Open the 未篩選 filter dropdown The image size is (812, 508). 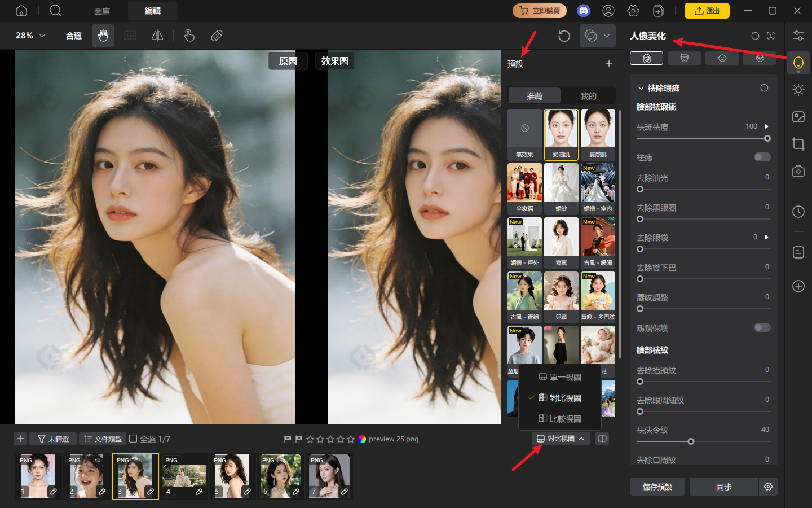click(x=53, y=439)
